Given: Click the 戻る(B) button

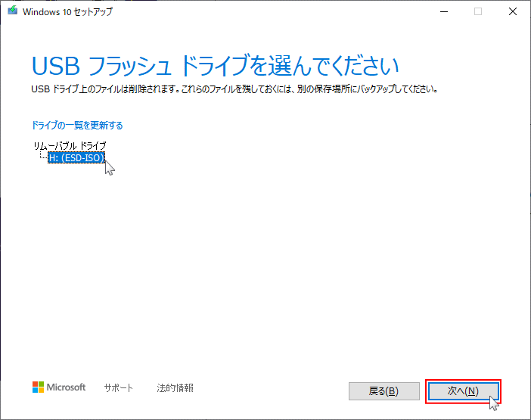Looking at the screenshot, I should pos(384,391).
